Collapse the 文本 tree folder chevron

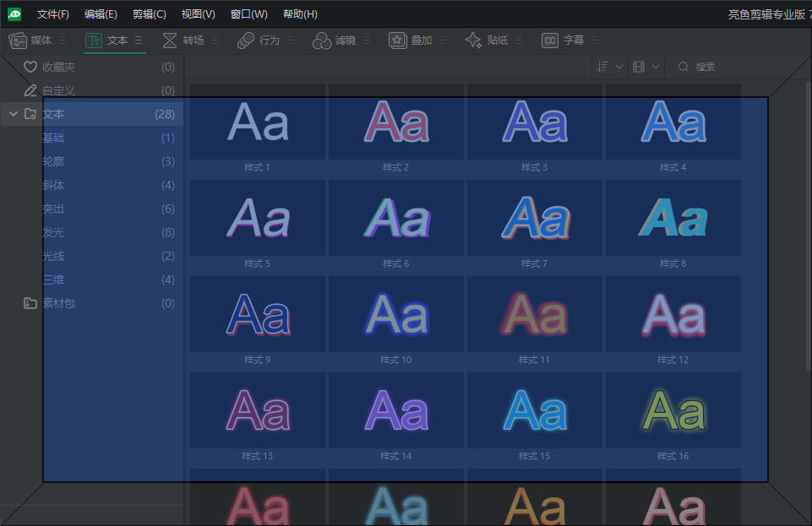13,114
